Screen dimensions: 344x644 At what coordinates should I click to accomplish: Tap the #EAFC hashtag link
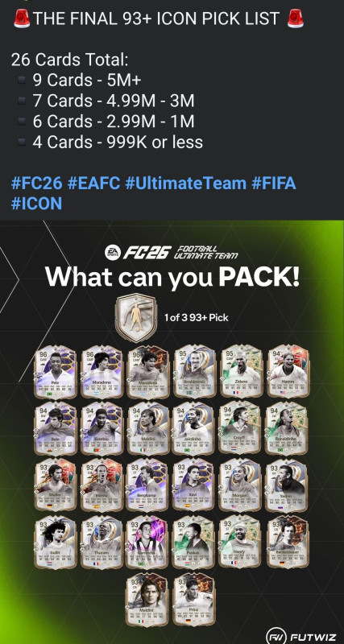pos(93,184)
